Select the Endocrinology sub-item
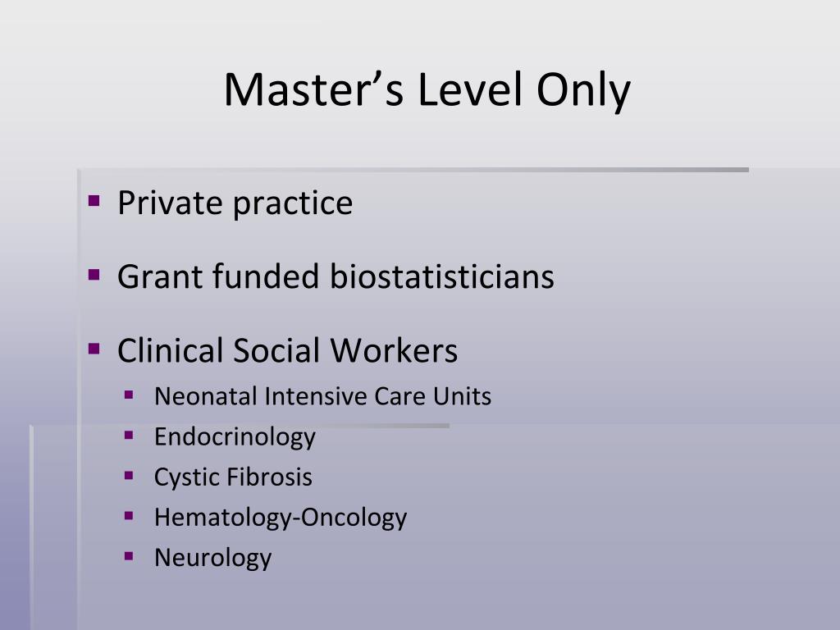Screen dimensions: 840x630 [x=235, y=437]
